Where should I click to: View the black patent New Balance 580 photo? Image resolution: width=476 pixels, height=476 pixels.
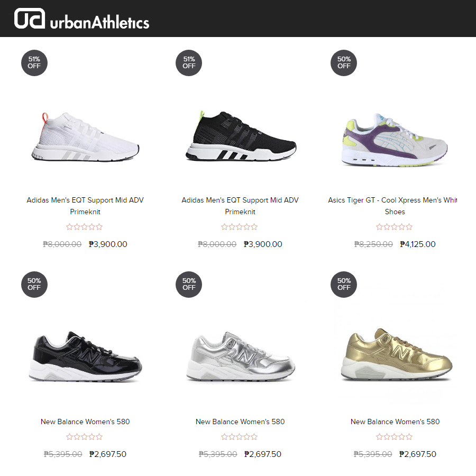(x=85, y=356)
